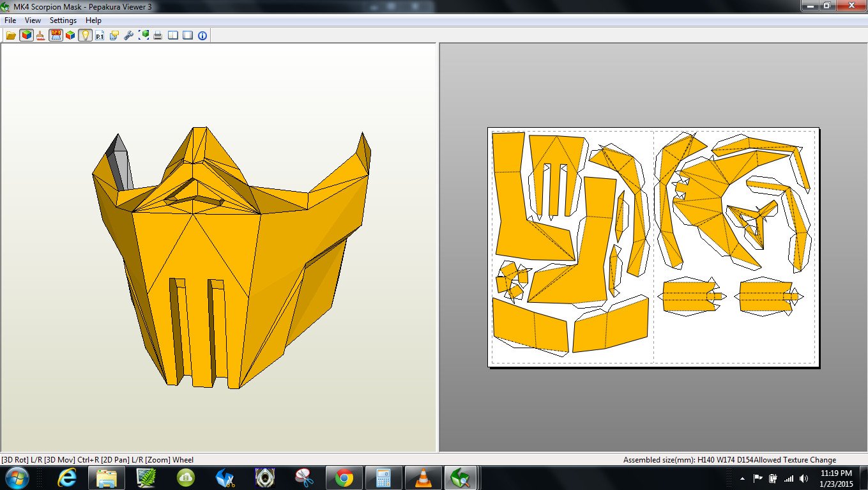Click the small colored cube toolbar icon
868x490 pixels.
pos(70,35)
